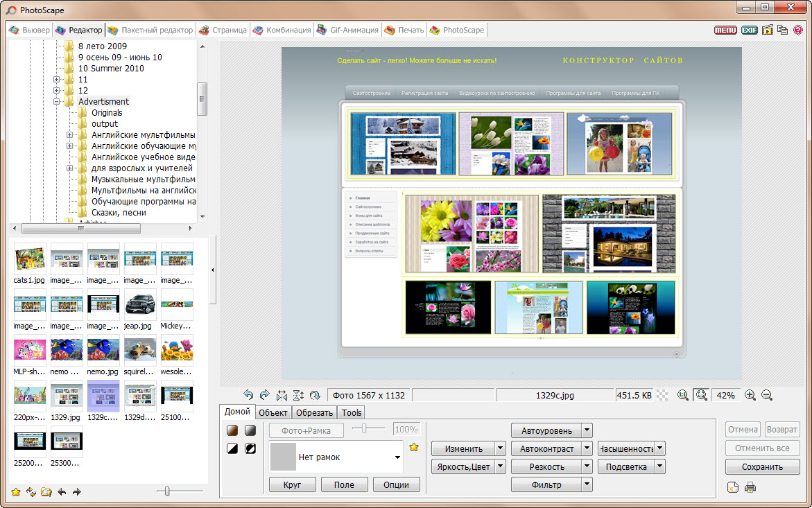Open the Нет рамок frame dropdown
The height and width of the screenshot is (508, 812).
click(397, 457)
